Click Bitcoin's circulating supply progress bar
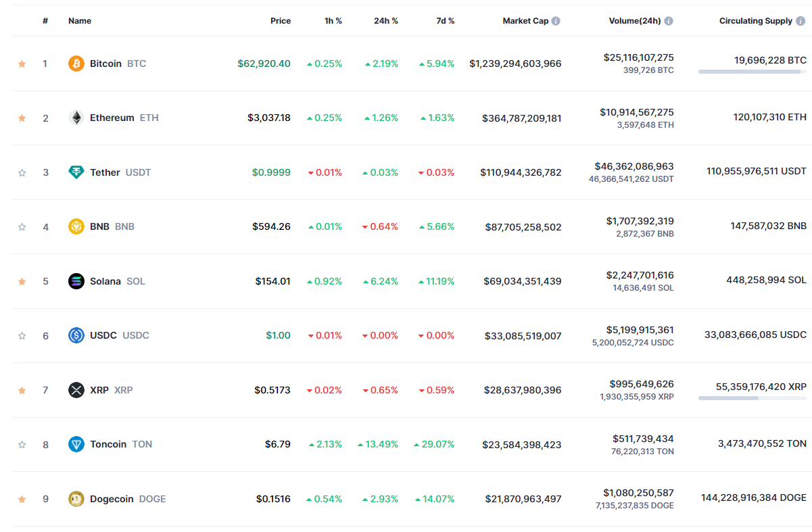This screenshot has width=812, height=532. (x=753, y=71)
